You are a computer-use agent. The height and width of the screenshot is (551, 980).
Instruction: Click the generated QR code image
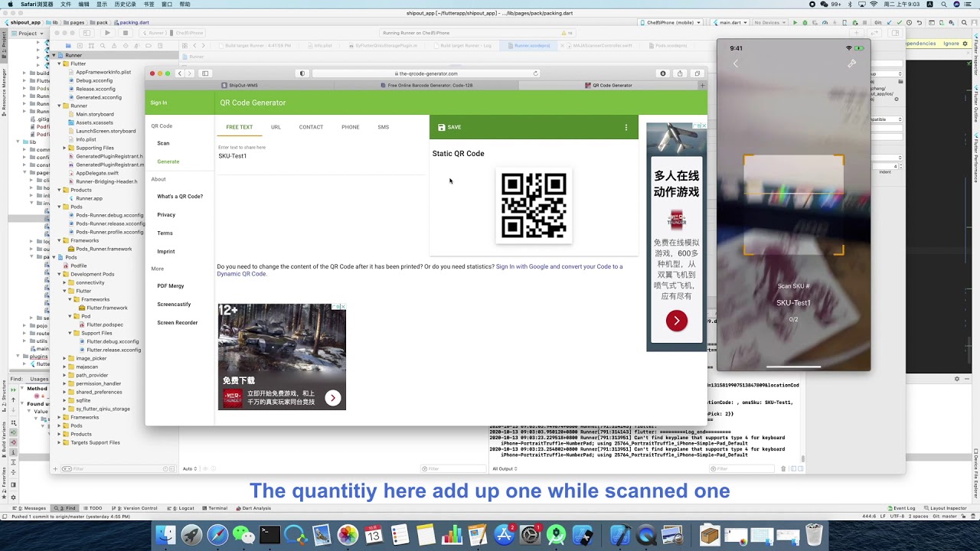point(534,205)
